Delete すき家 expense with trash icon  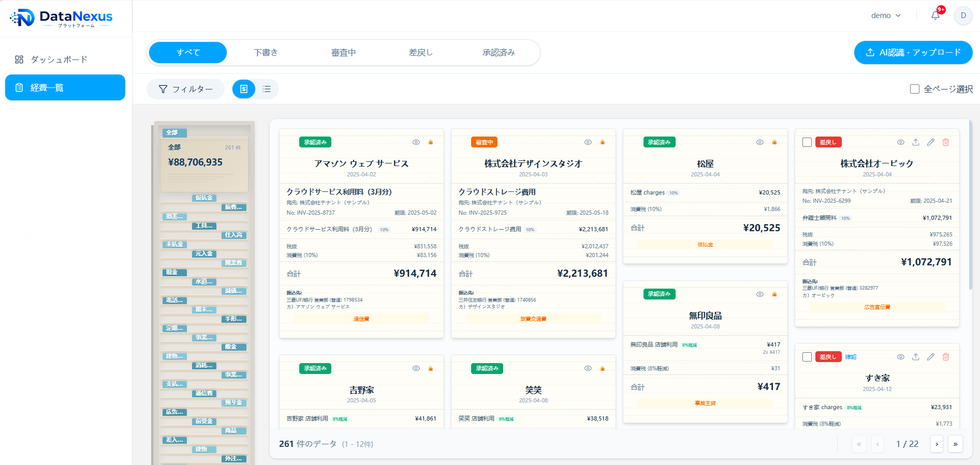(946, 357)
